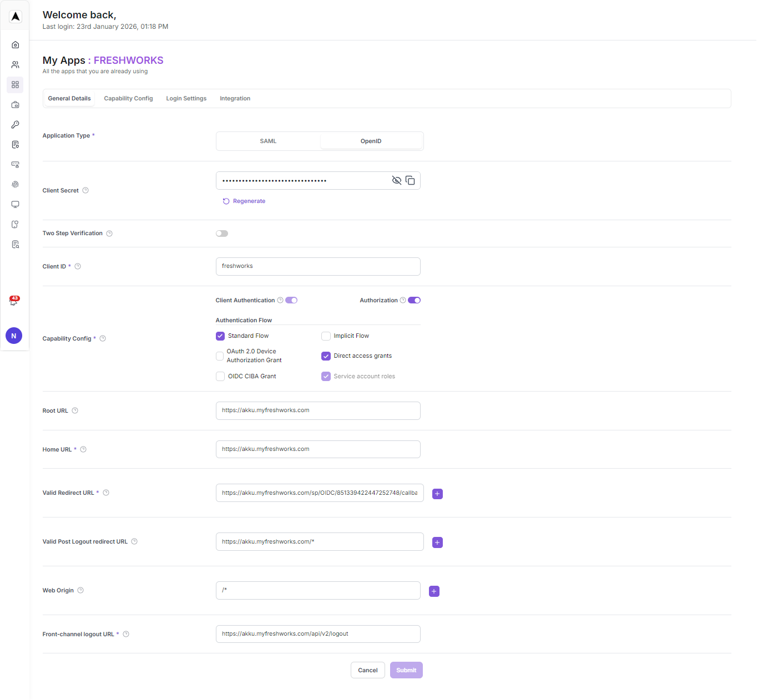Switch to the Capability Config tab
Viewport: 758px width, 700px height.
coord(128,98)
